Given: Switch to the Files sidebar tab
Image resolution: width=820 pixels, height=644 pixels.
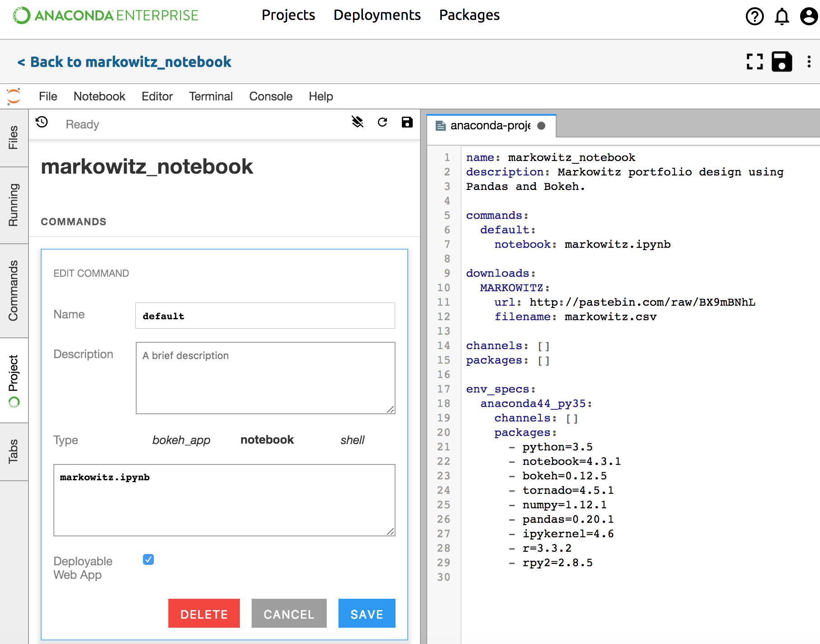Looking at the screenshot, I should [x=14, y=138].
